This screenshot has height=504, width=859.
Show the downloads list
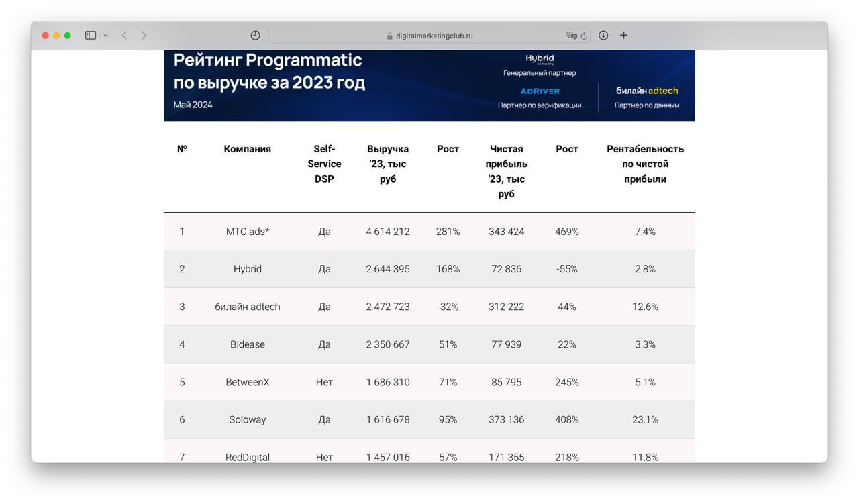click(603, 36)
